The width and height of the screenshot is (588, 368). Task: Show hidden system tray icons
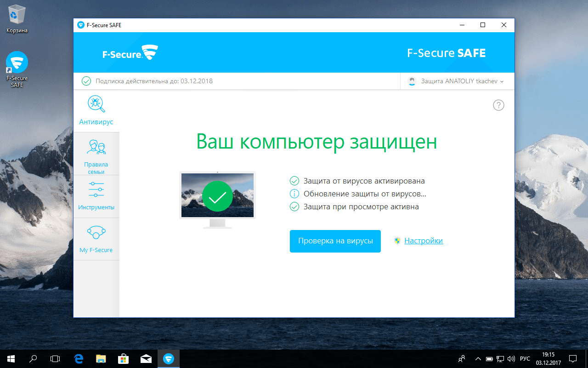click(x=478, y=359)
